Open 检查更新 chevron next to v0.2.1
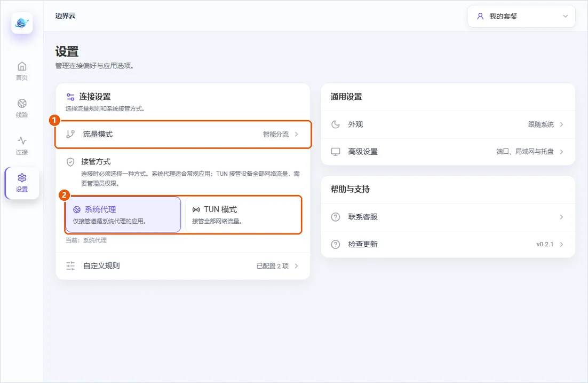 point(561,244)
